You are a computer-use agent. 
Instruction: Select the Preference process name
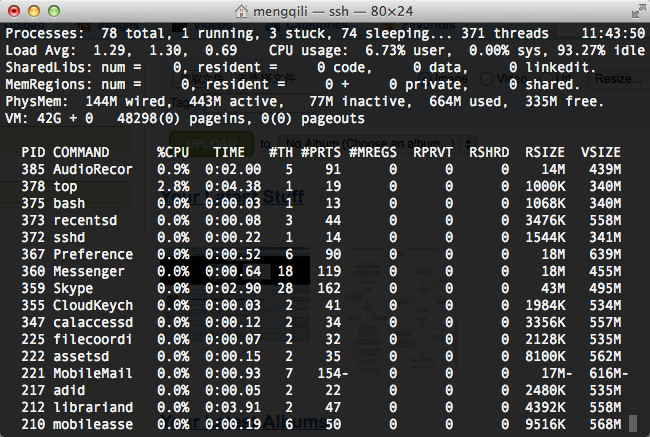click(x=93, y=254)
